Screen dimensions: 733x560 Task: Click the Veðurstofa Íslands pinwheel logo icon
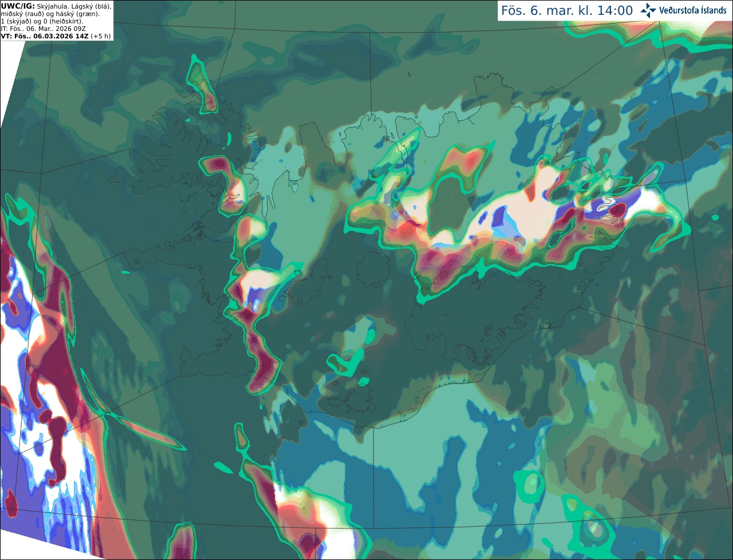(648, 10)
